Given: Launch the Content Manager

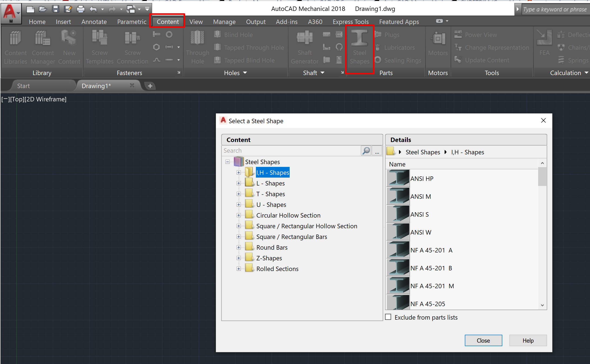Looking at the screenshot, I should (x=43, y=47).
